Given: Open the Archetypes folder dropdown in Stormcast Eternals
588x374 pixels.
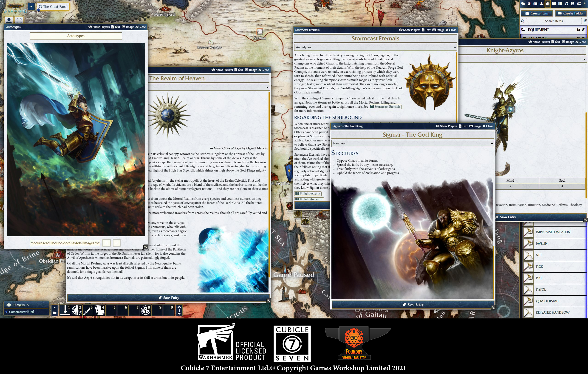Looking at the screenshot, I should (x=375, y=47).
